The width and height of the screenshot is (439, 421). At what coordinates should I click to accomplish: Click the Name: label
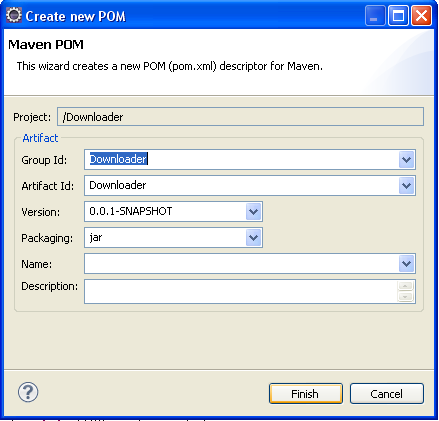[36, 264]
